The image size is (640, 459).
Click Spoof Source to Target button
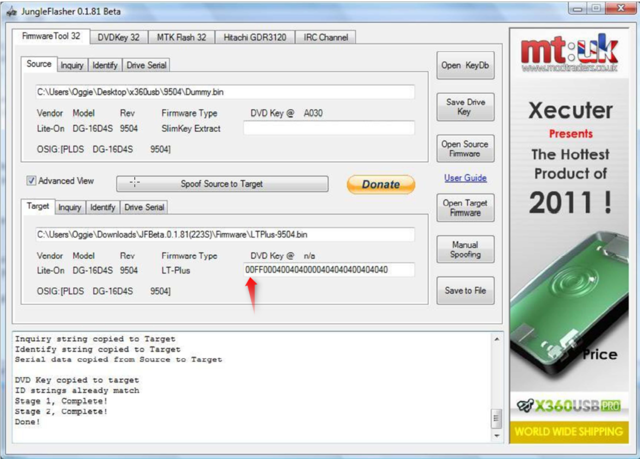222,184
